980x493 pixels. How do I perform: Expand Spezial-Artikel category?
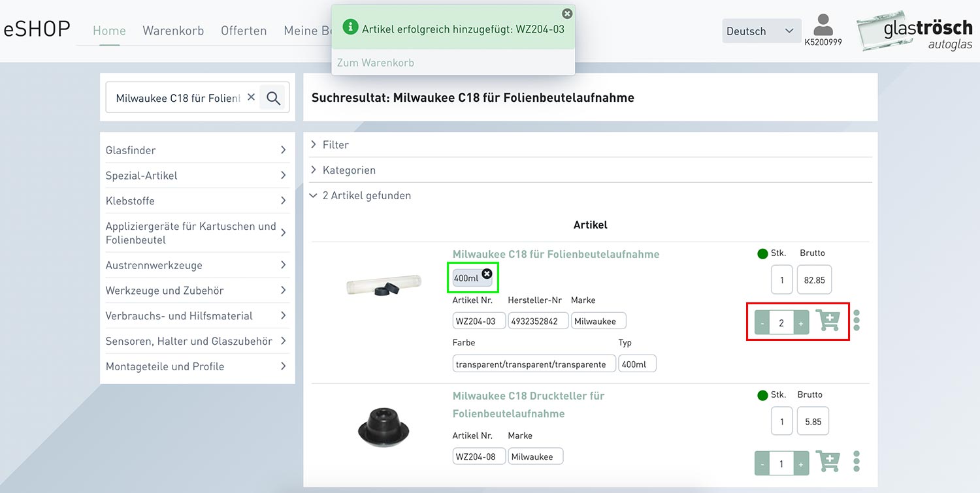tap(197, 176)
